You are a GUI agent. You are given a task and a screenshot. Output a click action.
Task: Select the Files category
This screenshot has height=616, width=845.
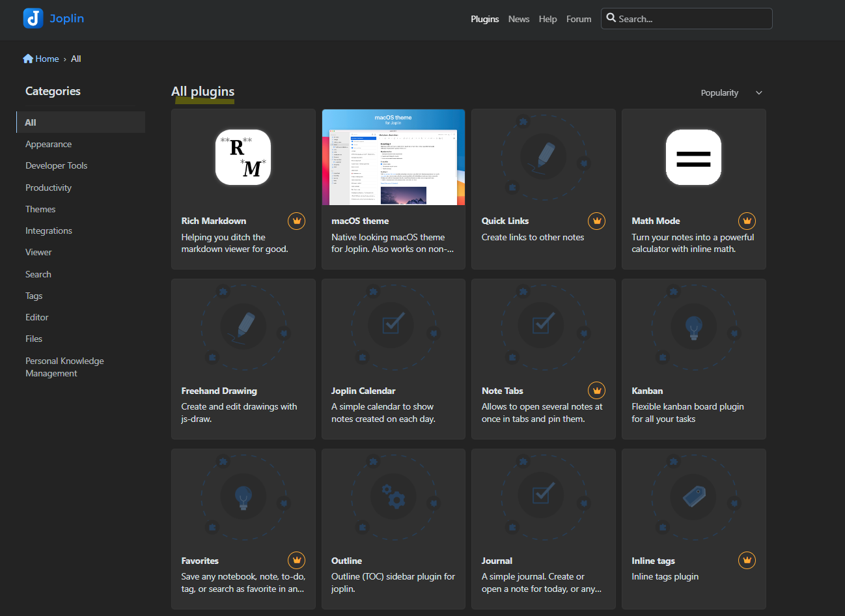[34, 339]
